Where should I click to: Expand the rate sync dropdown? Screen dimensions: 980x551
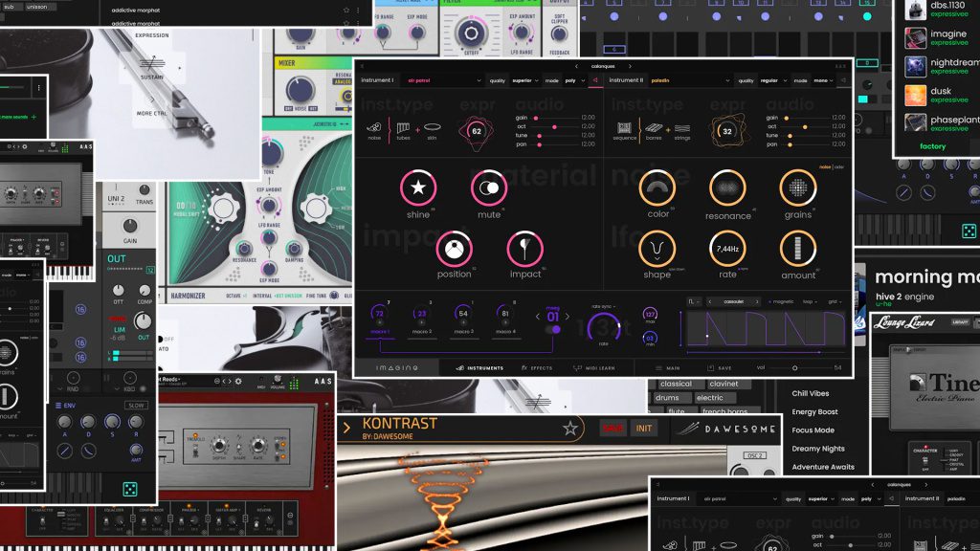(x=604, y=307)
